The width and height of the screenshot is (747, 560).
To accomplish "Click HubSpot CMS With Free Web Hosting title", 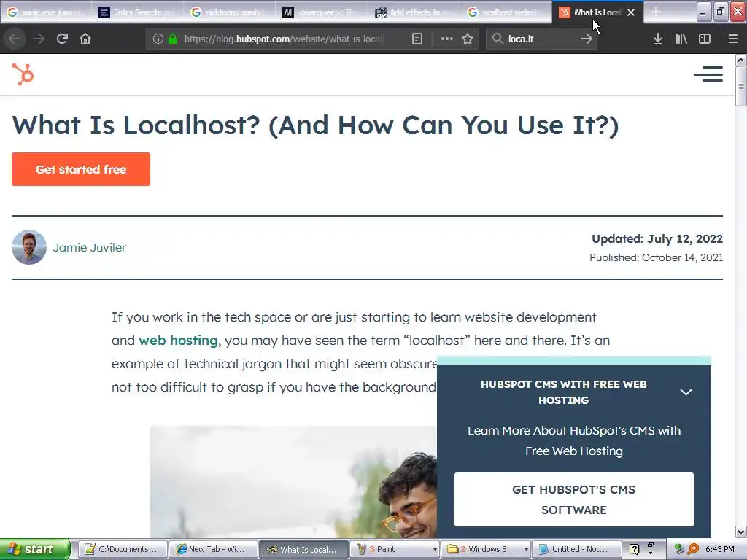I will click(564, 392).
